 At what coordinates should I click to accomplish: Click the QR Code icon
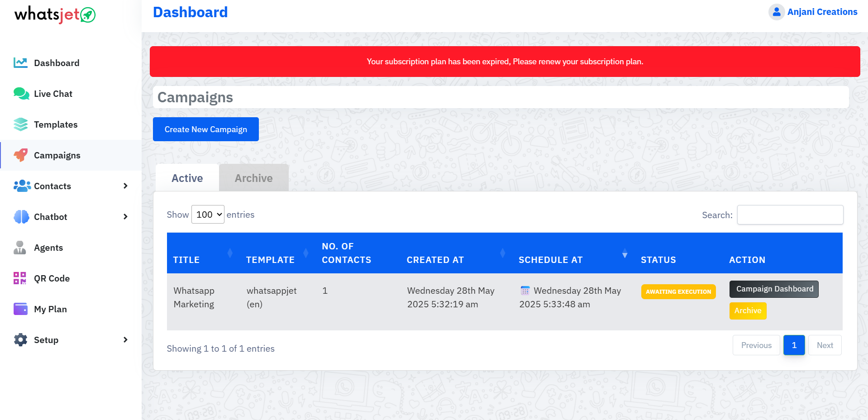click(x=20, y=278)
